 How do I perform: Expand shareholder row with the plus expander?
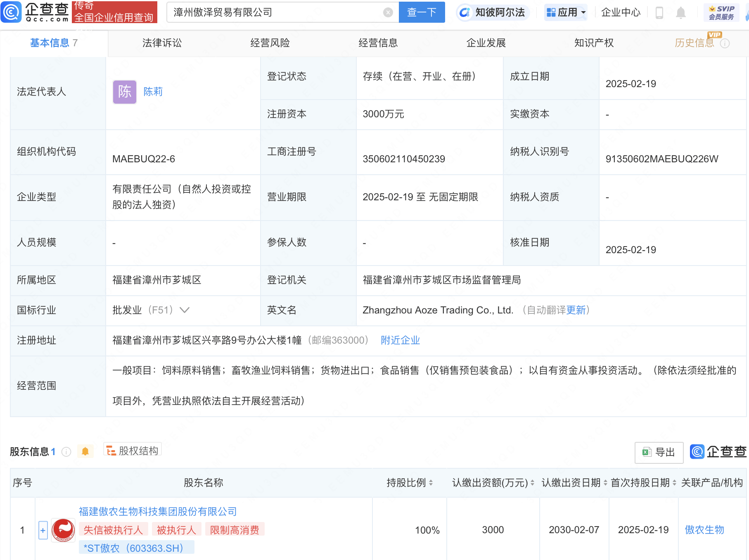43,530
